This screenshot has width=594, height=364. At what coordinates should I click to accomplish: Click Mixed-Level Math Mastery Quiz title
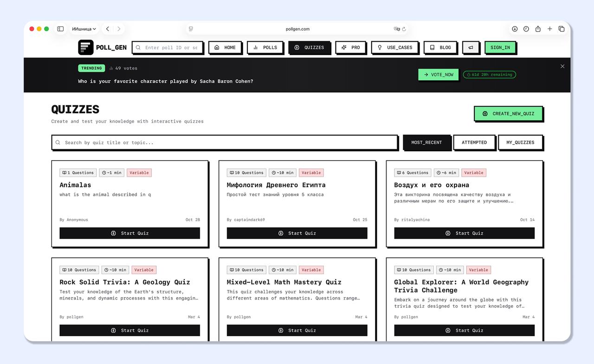coord(284,282)
